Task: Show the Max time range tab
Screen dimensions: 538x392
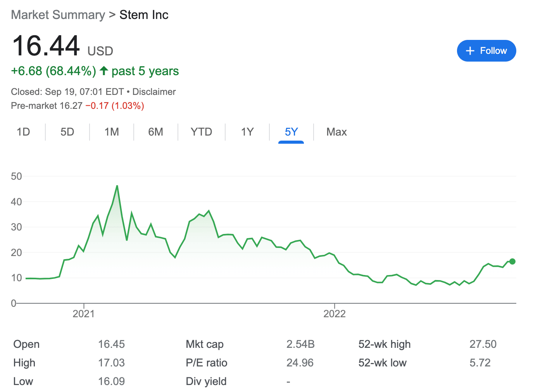Action: 336,132
